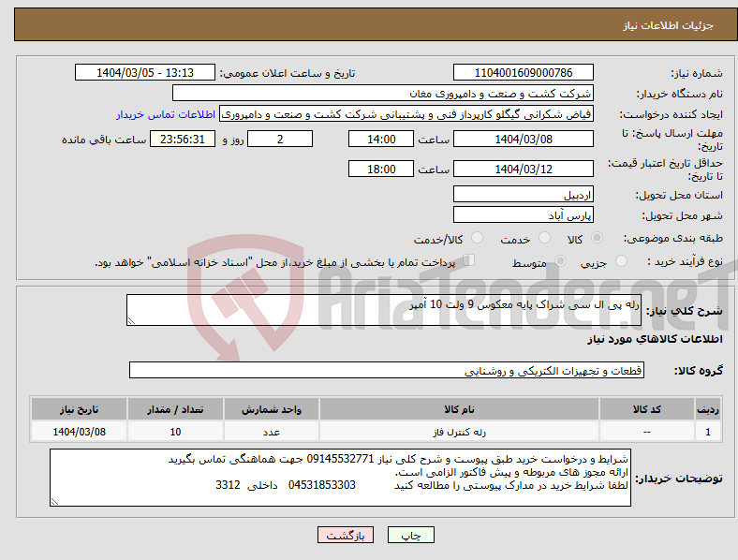
Task: Click the heading اطلاعات کالاهای مورد نیاز
Action: 655,339
